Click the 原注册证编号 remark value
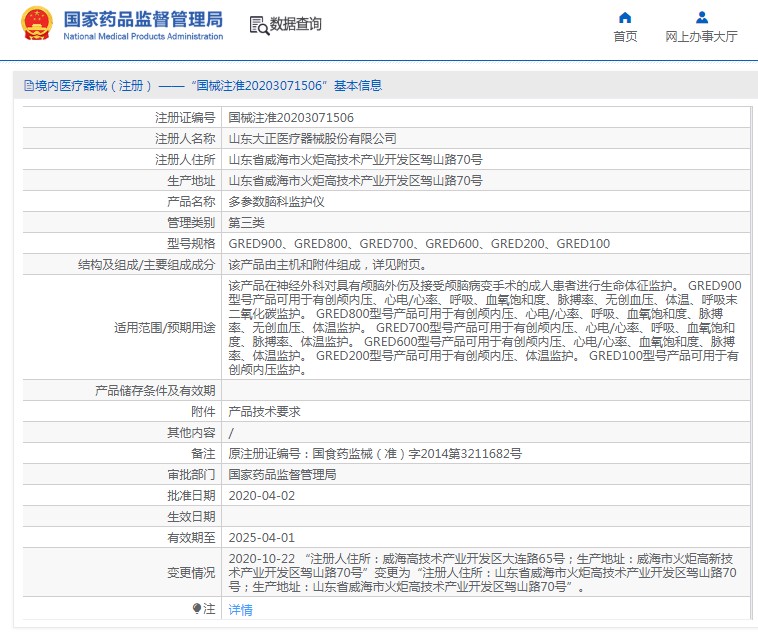 [375, 454]
